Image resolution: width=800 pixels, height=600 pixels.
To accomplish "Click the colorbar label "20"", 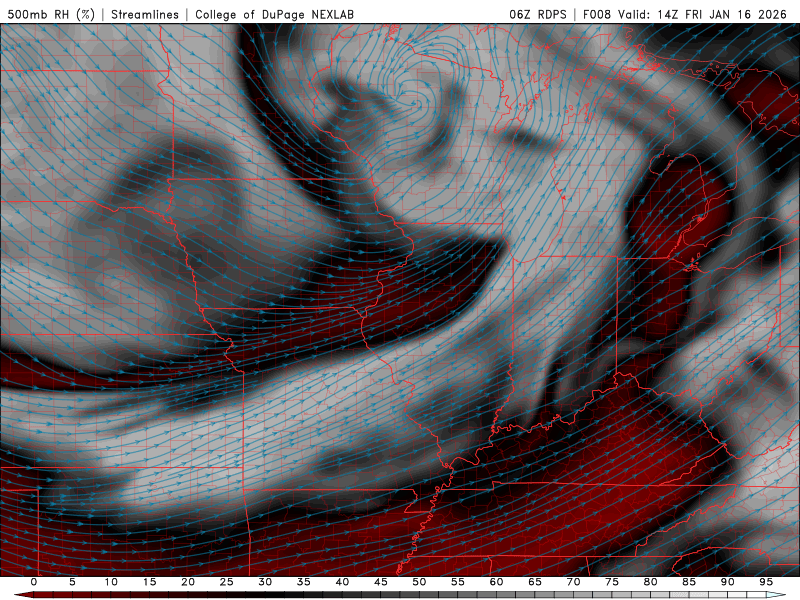I will click(188, 582).
